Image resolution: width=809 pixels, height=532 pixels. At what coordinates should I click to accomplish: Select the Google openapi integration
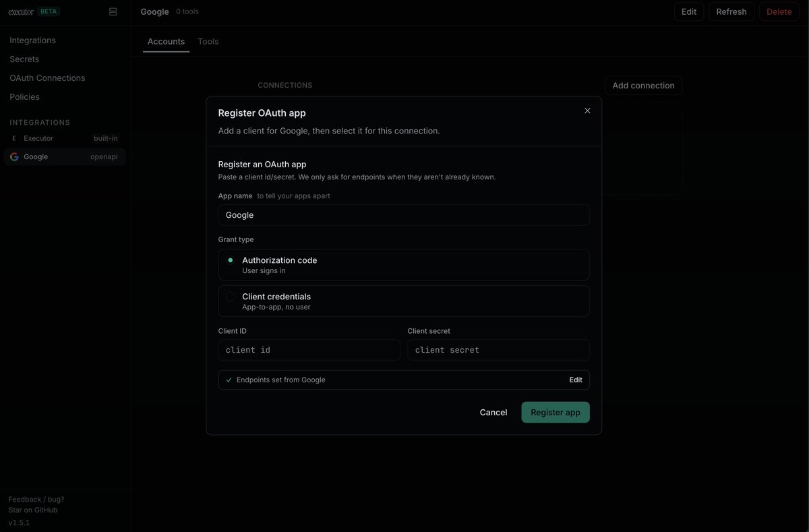click(x=65, y=156)
